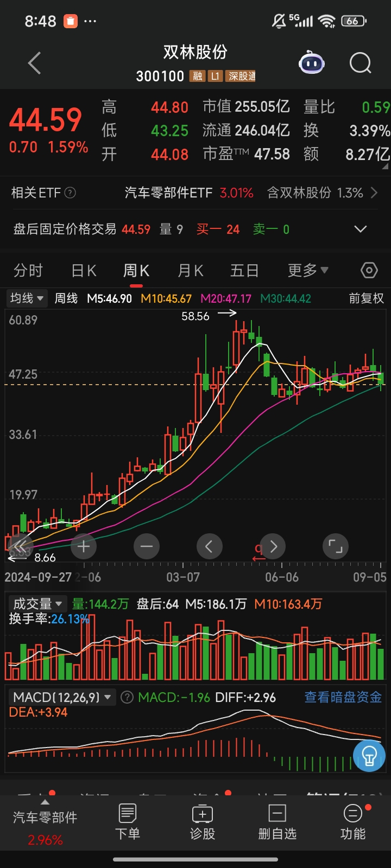Tap current price 44.59
This screenshot has height=868, width=391.
[x=46, y=120]
